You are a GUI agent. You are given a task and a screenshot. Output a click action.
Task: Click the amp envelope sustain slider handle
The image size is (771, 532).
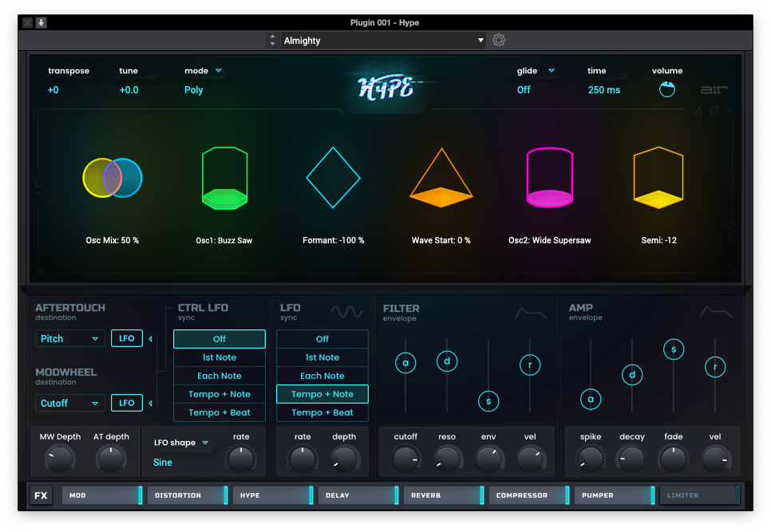[x=674, y=349]
